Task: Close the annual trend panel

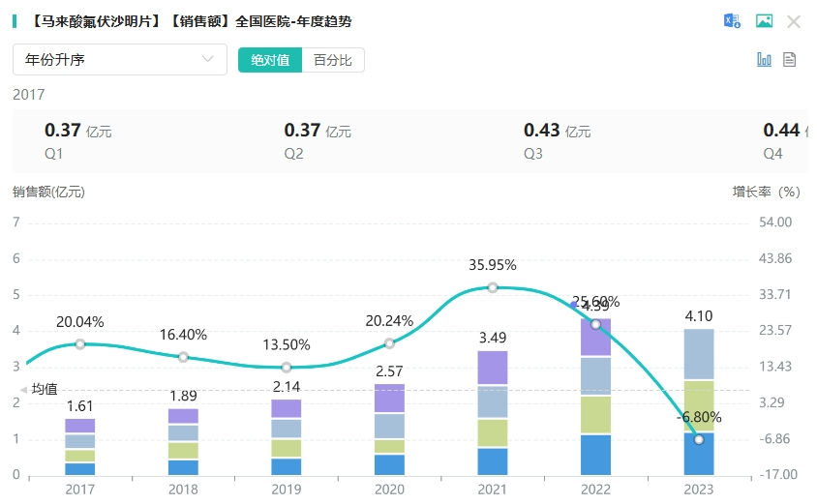Action: 794,22
